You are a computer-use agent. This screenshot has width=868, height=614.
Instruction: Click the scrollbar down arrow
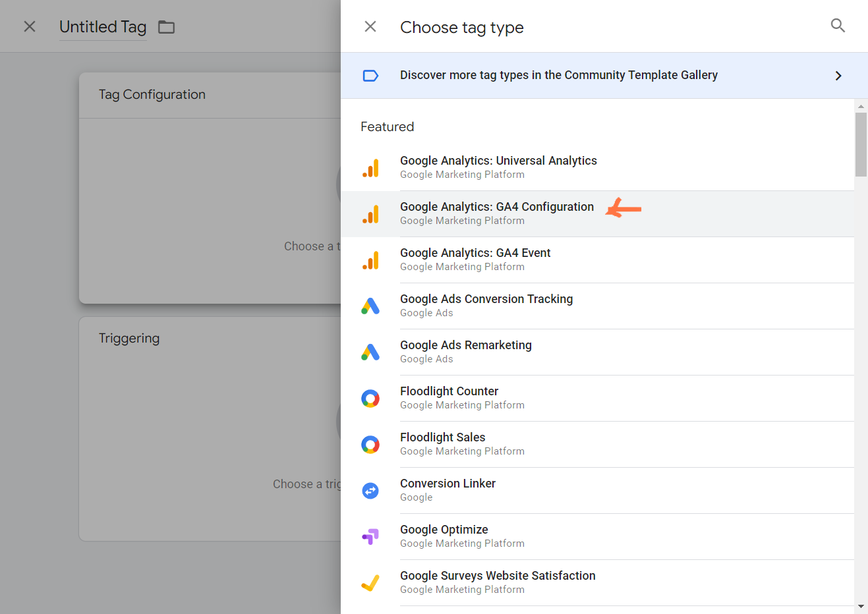861,606
